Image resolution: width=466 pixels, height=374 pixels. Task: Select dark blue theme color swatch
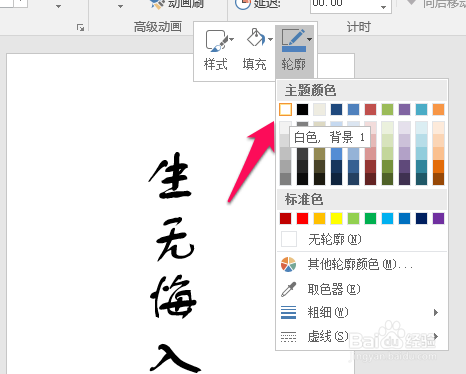[337, 109]
